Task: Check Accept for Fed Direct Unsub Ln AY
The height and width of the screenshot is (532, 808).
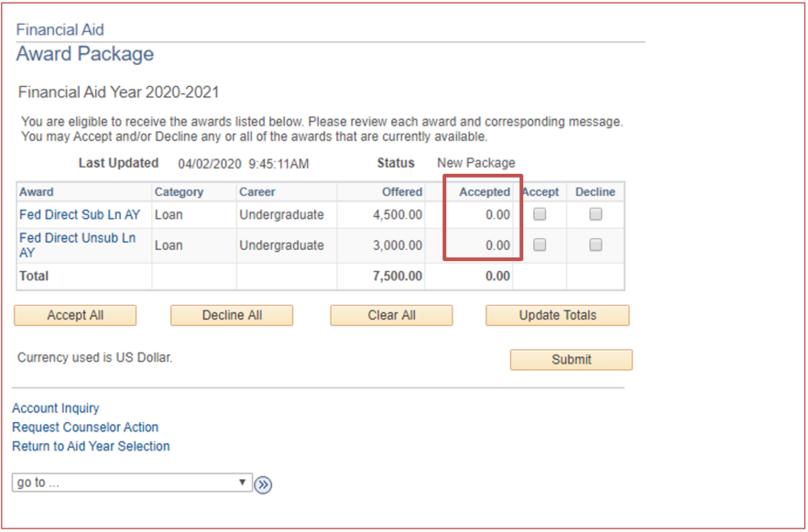Action: tap(540, 244)
